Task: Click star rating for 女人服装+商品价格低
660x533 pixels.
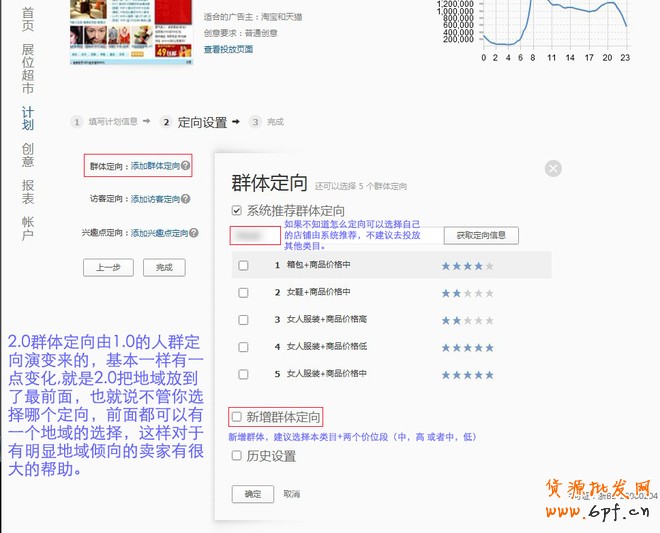Action: point(467,347)
